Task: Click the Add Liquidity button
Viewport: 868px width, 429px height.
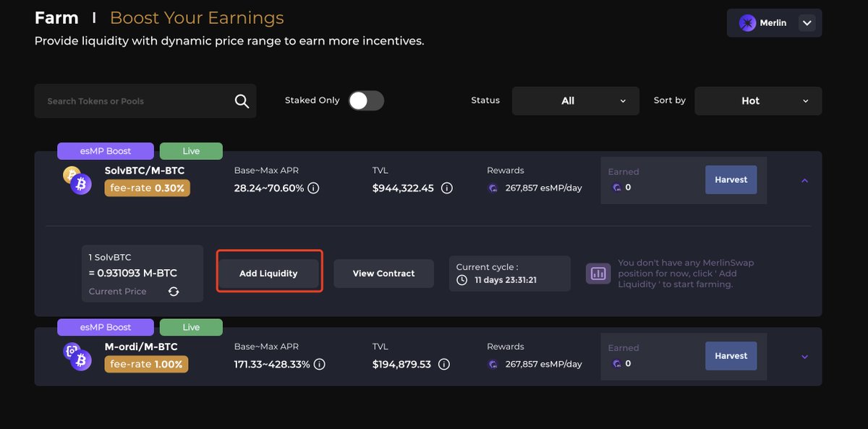Action: click(268, 273)
